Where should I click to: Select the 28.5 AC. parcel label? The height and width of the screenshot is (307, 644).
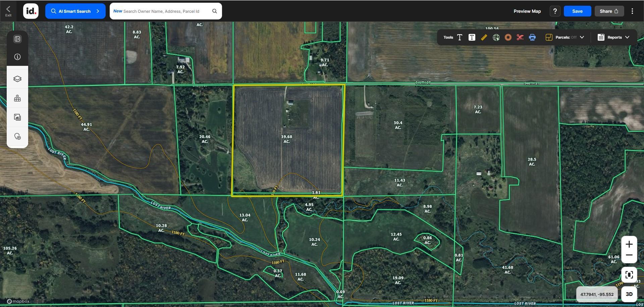tap(532, 162)
